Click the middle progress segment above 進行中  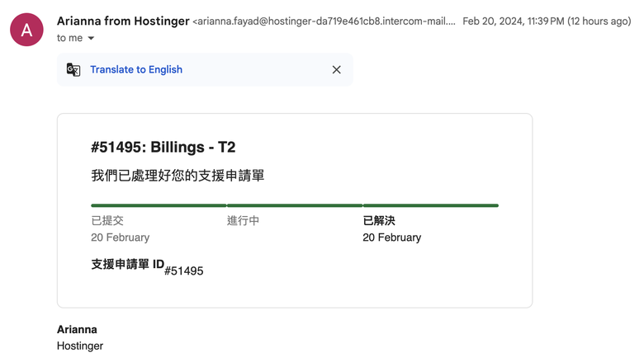pos(295,205)
